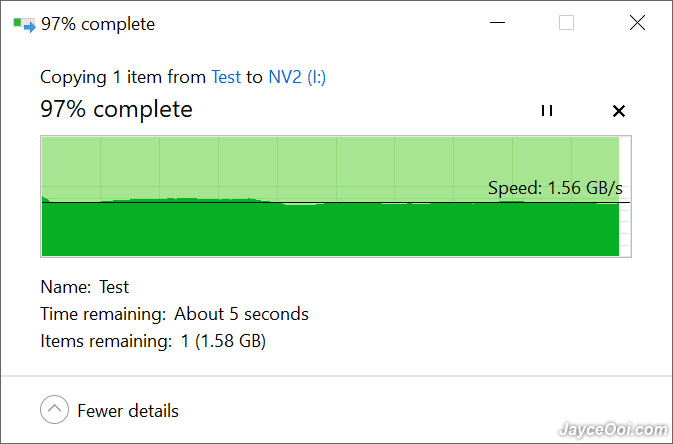
Task: Collapse details using the circled chevron
Action: coord(54,409)
